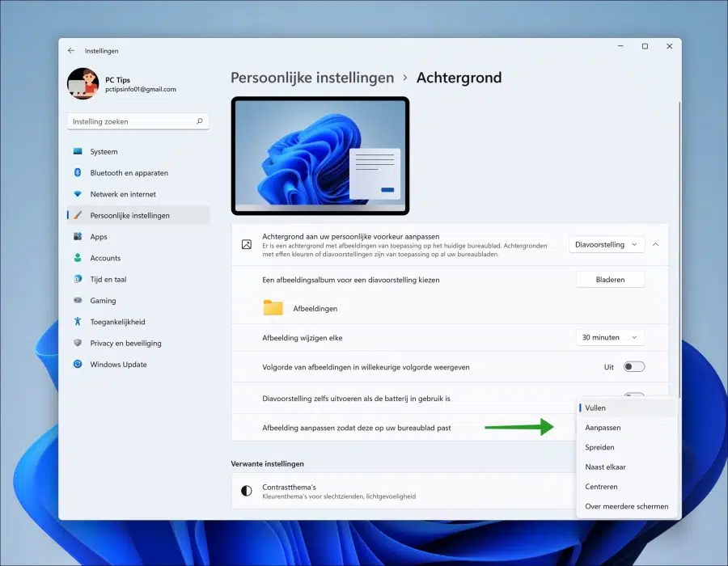Choose Naast elkaar fit option
This screenshot has height=566, width=728.
(x=626, y=467)
